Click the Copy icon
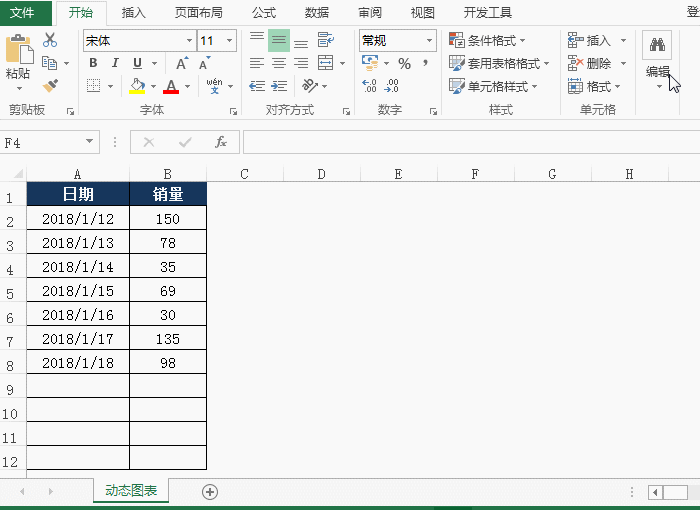 click(x=50, y=63)
